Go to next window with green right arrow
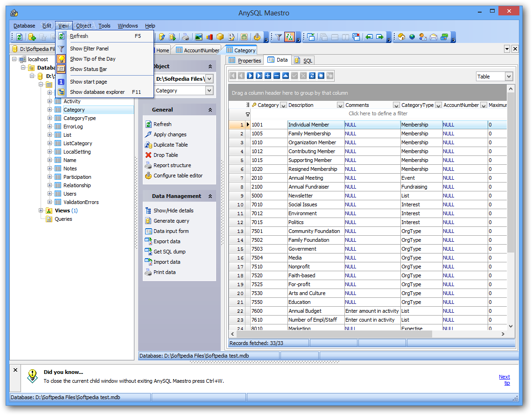532x415 pixels. pos(380,37)
